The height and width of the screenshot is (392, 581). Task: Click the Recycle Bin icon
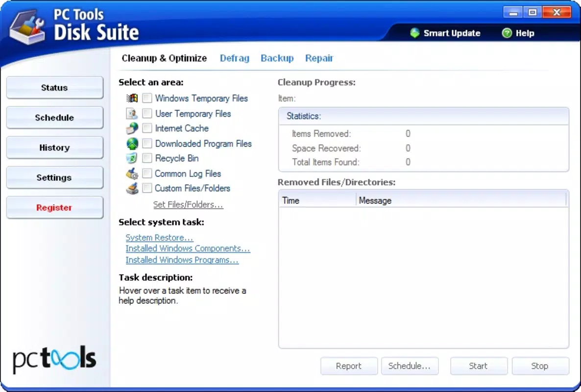click(132, 158)
